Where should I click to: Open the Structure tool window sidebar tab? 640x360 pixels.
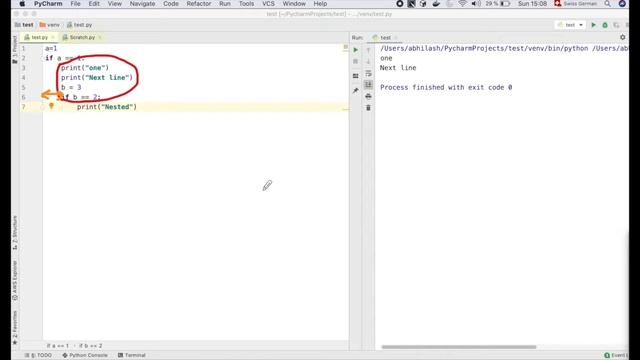15,233
